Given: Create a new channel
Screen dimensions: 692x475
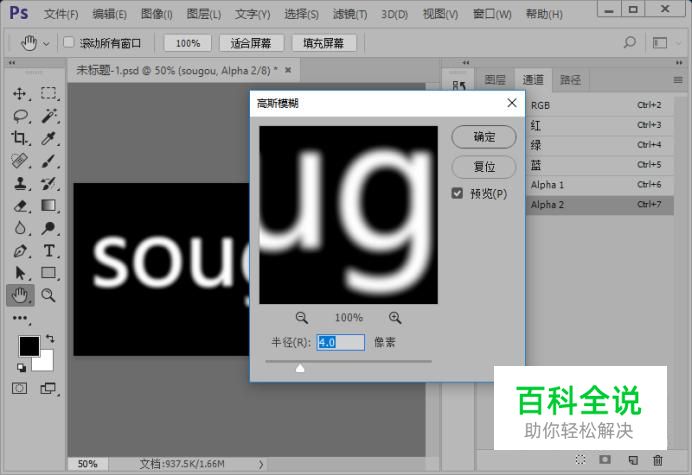Looking at the screenshot, I should pyautogui.click(x=633, y=460).
